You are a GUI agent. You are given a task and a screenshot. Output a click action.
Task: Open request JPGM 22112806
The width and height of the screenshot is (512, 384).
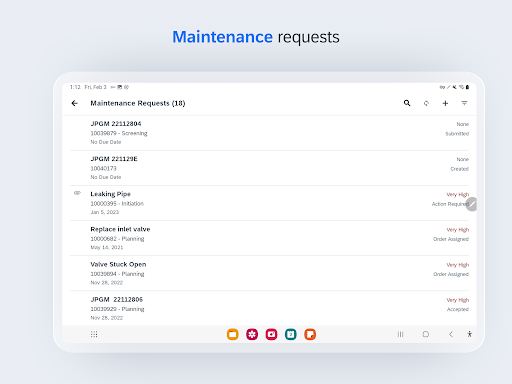[x=269, y=308]
